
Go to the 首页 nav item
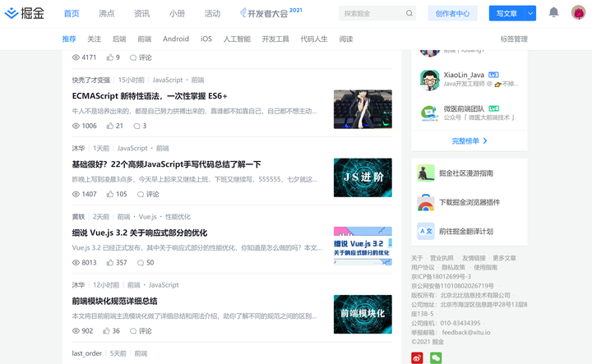[x=72, y=14]
